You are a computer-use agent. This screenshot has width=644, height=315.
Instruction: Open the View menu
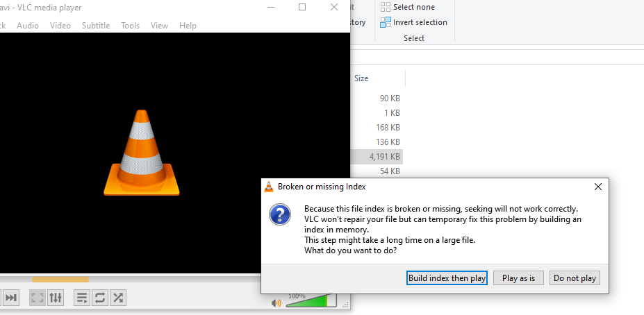pos(159,26)
